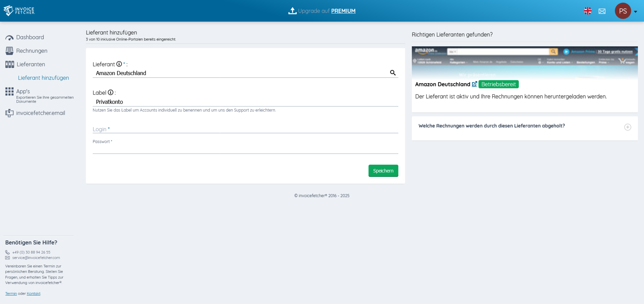
Task: Open Lieferanten sidebar section
Action: [31, 64]
